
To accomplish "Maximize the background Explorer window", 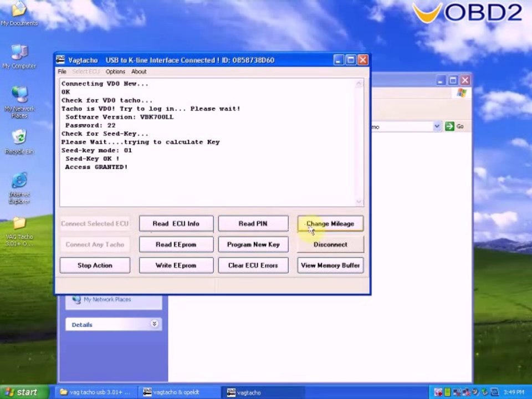I will click(453, 80).
